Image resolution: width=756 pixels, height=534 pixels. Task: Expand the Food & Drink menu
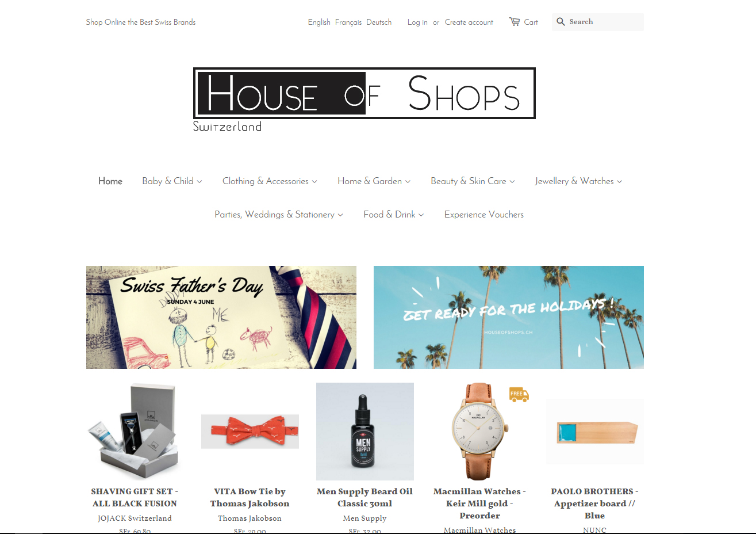tap(394, 215)
